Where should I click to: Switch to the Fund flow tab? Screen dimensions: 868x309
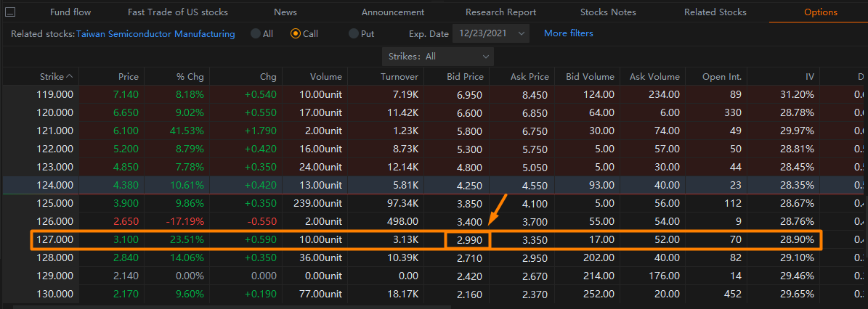click(70, 12)
